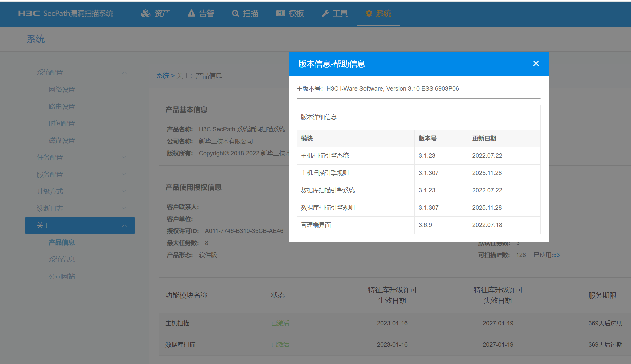
Task: Collapse the 系统配置 sidebar section
Action: (x=124, y=73)
